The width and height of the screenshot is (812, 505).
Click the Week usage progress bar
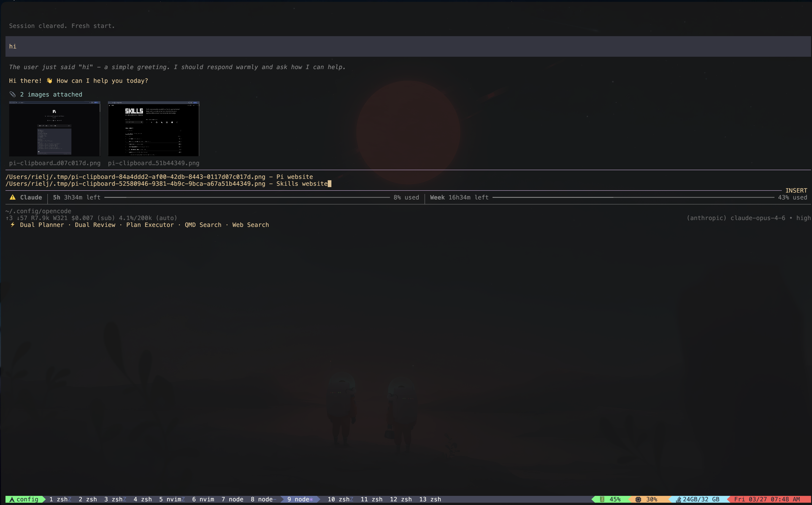(x=633, y=197)
